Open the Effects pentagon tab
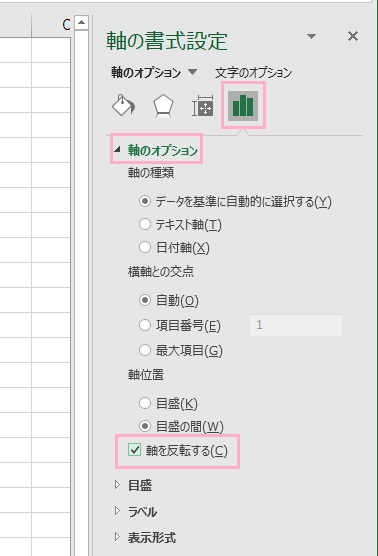This screenshot has width=378, height=556. click(x=163, y=106)
